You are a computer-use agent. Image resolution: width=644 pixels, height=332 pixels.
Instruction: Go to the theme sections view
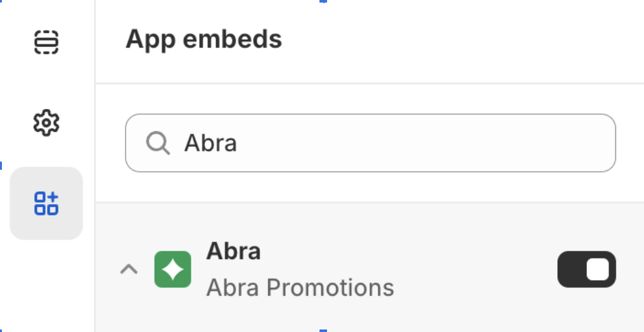[x=46, y=42]
